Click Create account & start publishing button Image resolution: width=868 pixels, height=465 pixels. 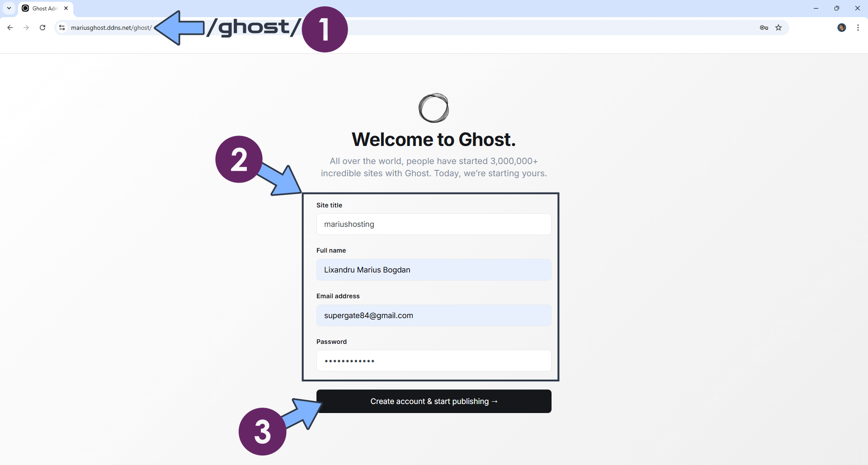[x=434, y=401]
